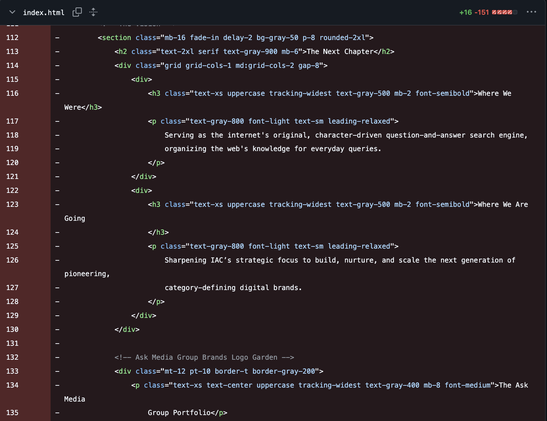Collapse the index.html file diff
This screenshot has height=421, width=547.
click(12, 12)
